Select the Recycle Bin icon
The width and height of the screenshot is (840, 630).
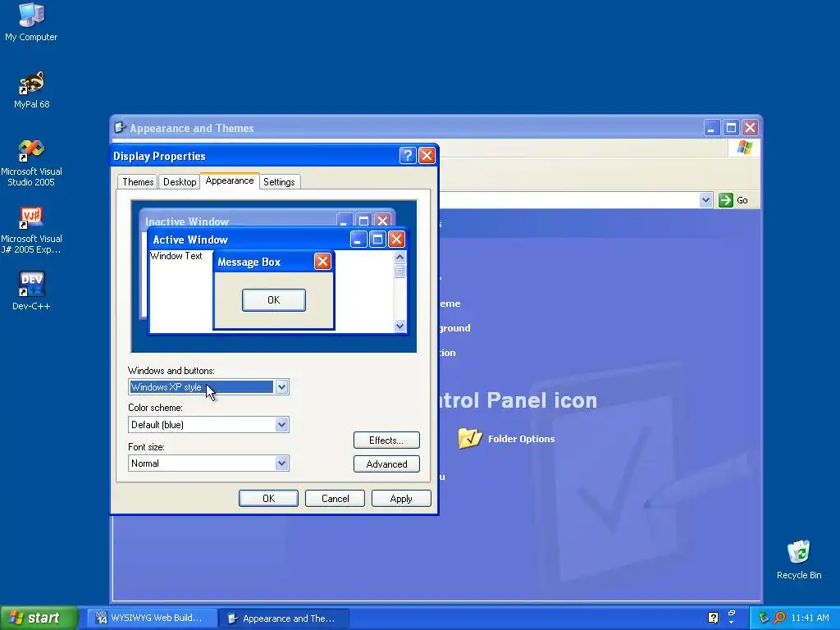[x=799, y=559]
